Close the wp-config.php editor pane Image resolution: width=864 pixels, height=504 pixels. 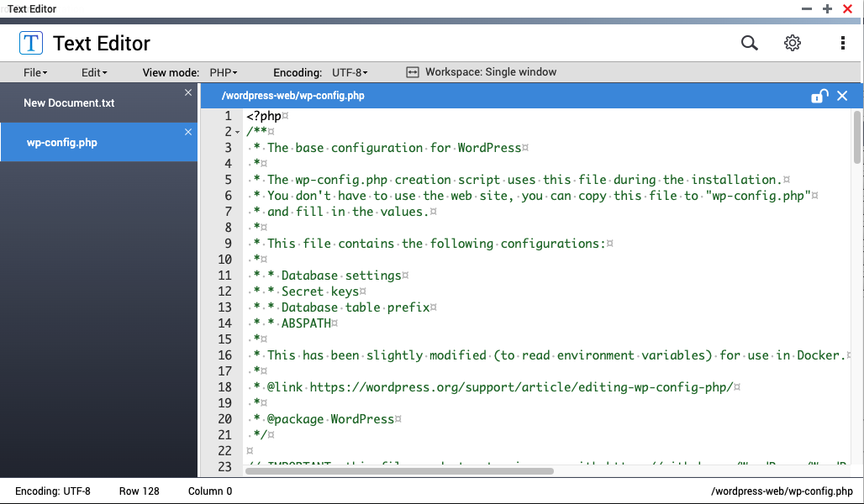(842, 96)
